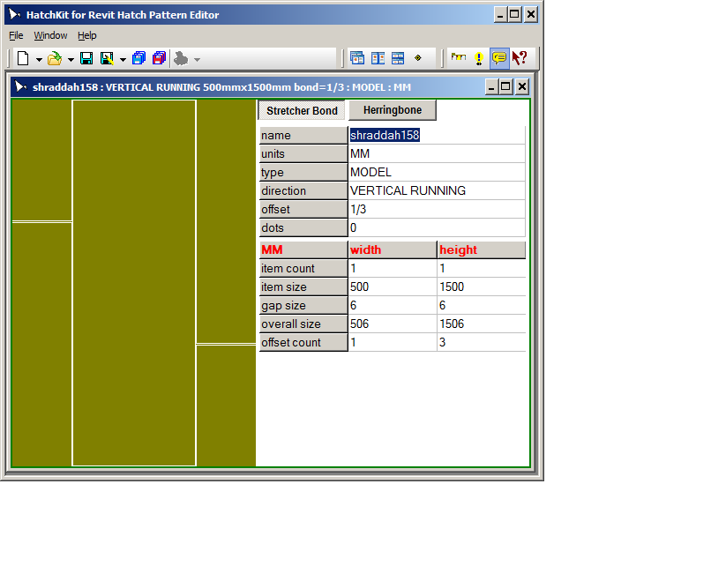Click the name row label

pyautogui.click(x=303, y=135)
